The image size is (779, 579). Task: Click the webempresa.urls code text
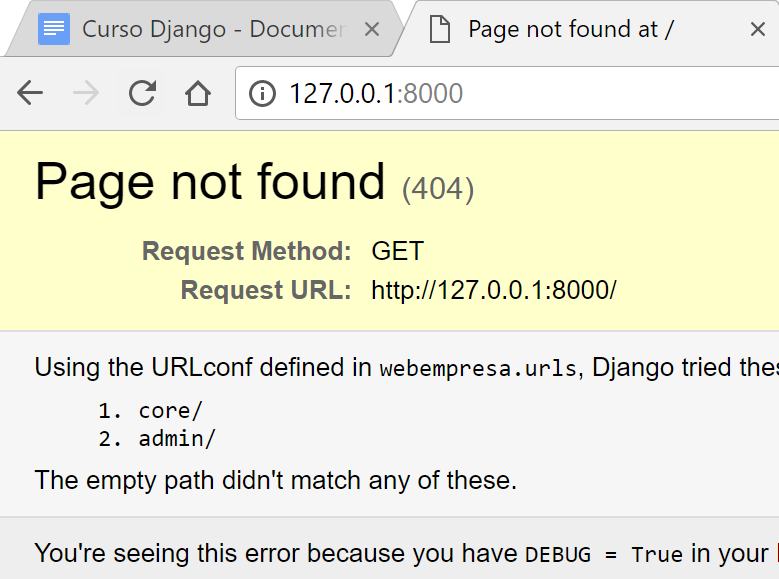(x=478, y=369)
